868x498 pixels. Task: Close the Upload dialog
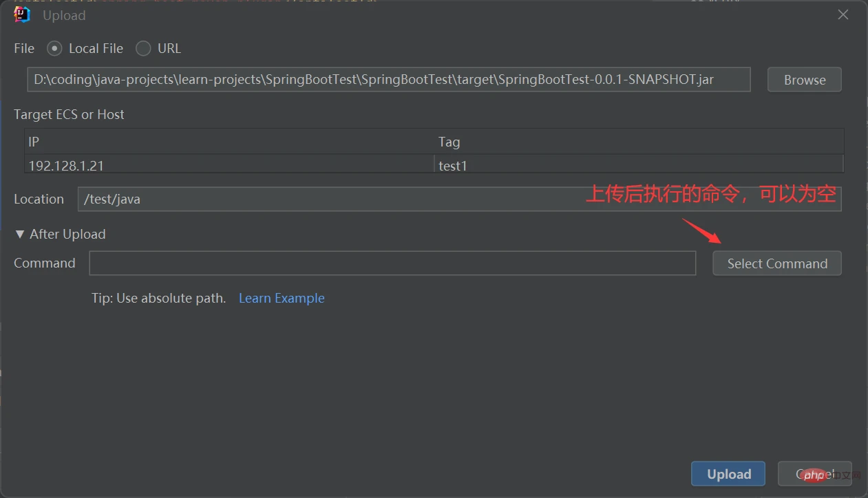coord(843,14)
